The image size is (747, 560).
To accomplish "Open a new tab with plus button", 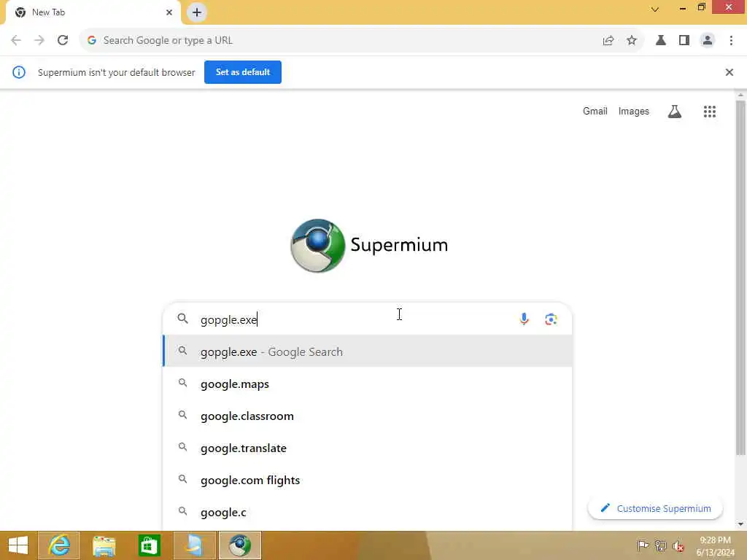I will tap(197, 12).
